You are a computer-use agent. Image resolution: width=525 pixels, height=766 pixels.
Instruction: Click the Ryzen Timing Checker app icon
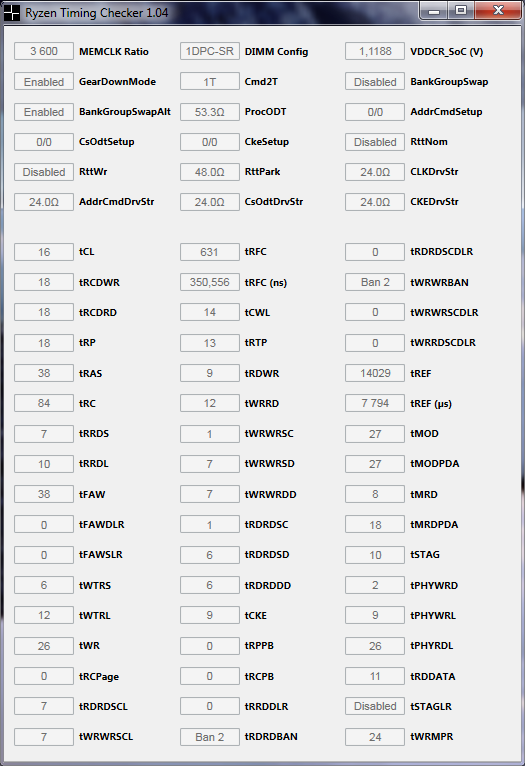point(12,13)
